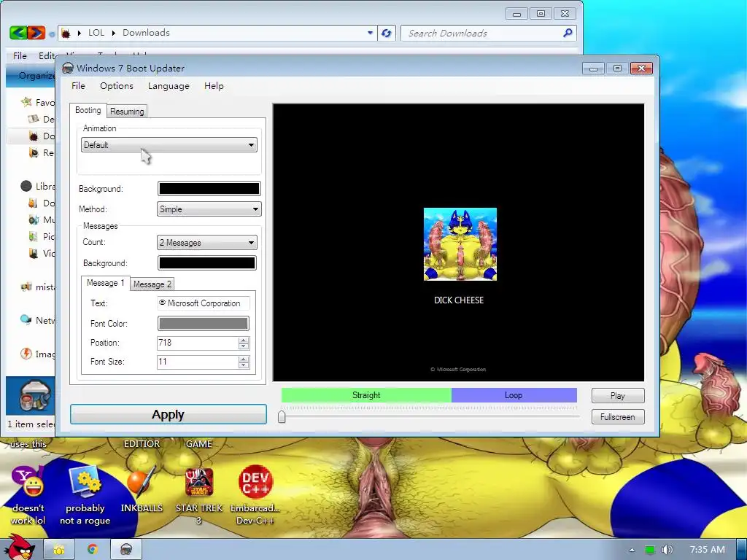The image size is (747, 560).
Task: Select the Videos library icon in sidebar
Action: click(x=34, y=253)
